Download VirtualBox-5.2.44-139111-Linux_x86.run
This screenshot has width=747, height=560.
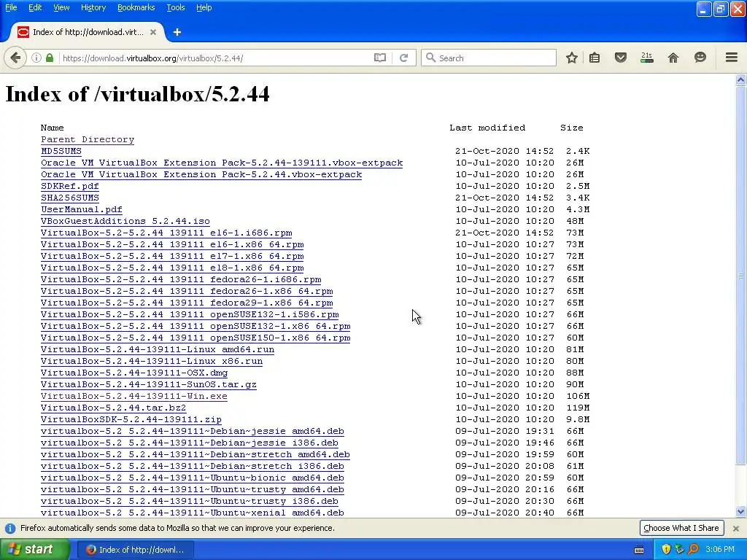[152, 361]
